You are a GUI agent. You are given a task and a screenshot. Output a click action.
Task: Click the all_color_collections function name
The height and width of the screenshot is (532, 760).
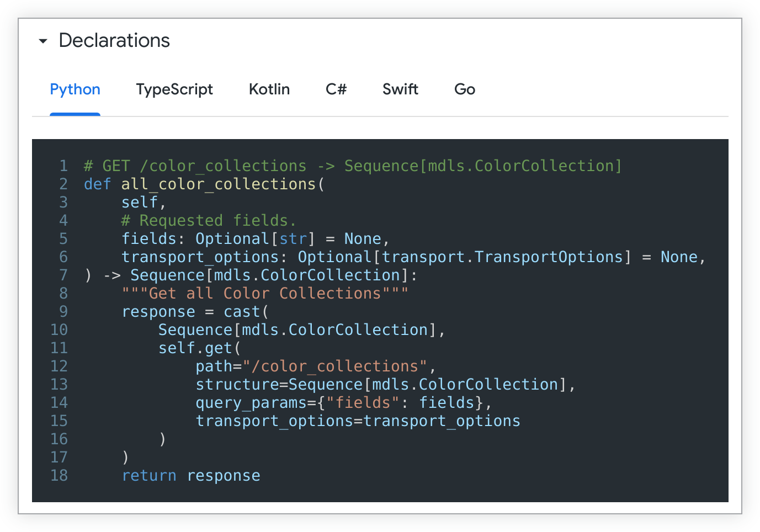[x=219, y=184]
